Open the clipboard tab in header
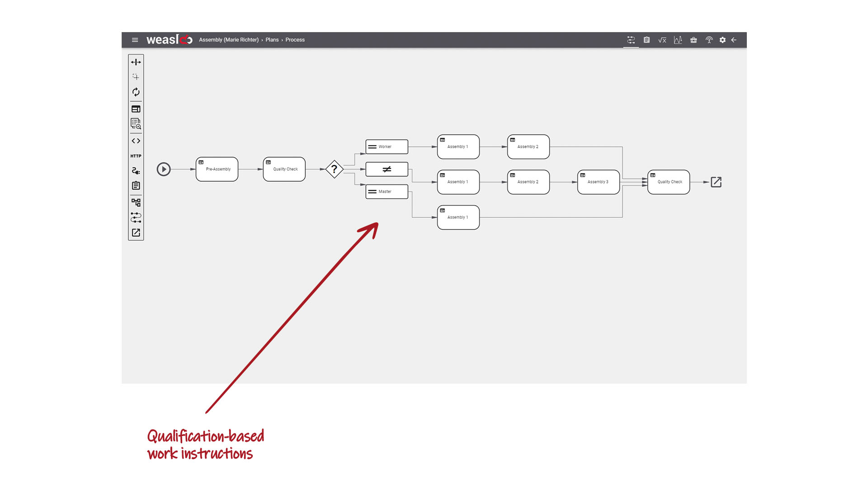The width and height of the screenshot is (868, 488). pyautogui.click(x=646, y=40)
